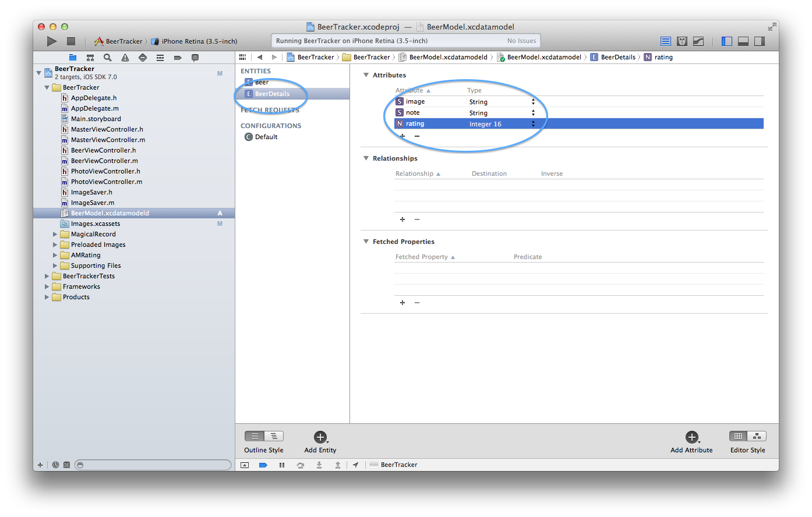This screenshot has width=812, height=517.
Task: Show the Find navigator tab
Action: click(108, 58)
